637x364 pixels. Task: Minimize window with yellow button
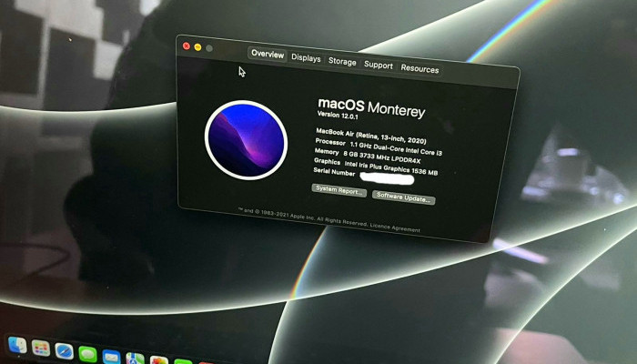(197, 47)
